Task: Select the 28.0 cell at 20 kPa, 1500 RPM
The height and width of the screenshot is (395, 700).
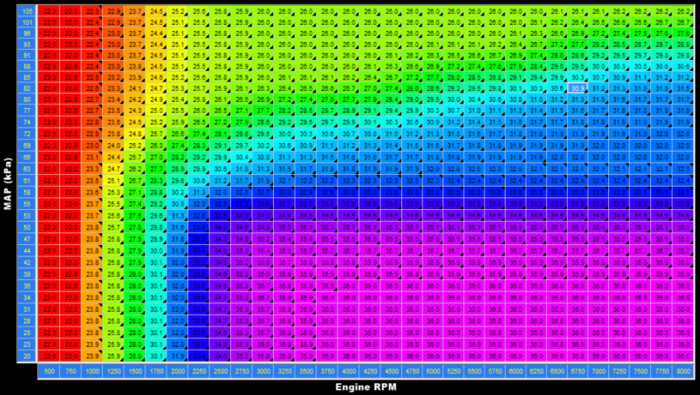Action: (x=135, y=356)
